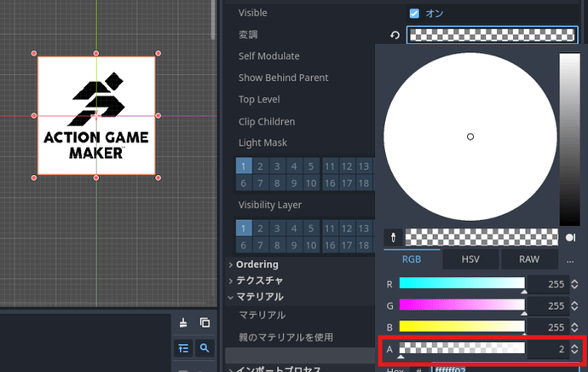Toggle Light Mask layer 8

[x=277, y=183]
